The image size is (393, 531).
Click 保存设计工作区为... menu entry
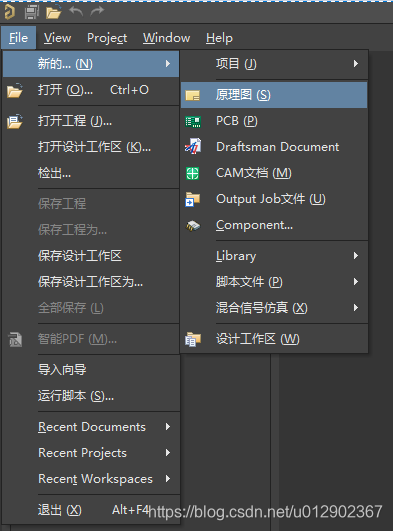pos(91,282)
